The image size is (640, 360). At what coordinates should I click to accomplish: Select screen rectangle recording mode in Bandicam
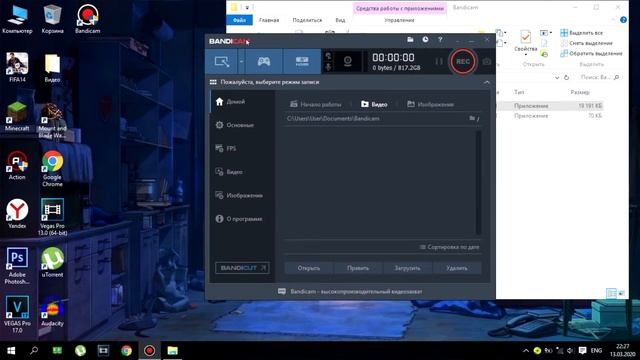point(222,62)
